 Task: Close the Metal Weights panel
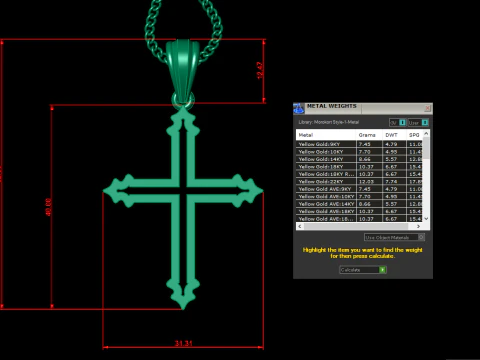428,108
